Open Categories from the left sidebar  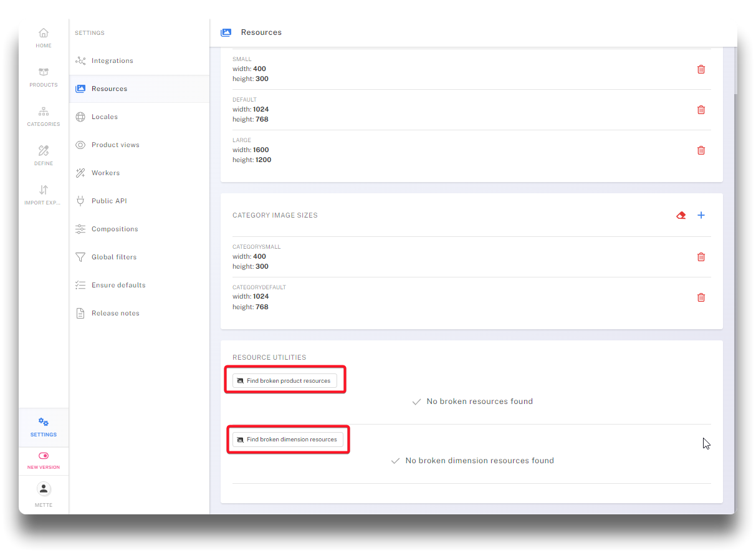click(x=44, y=116)
